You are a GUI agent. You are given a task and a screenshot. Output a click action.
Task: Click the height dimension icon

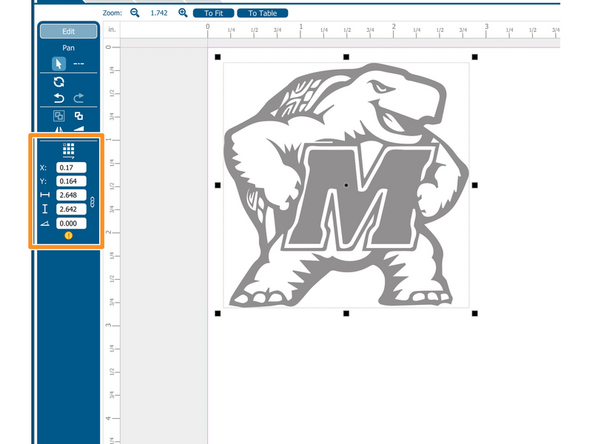click(x=45, y=209)
